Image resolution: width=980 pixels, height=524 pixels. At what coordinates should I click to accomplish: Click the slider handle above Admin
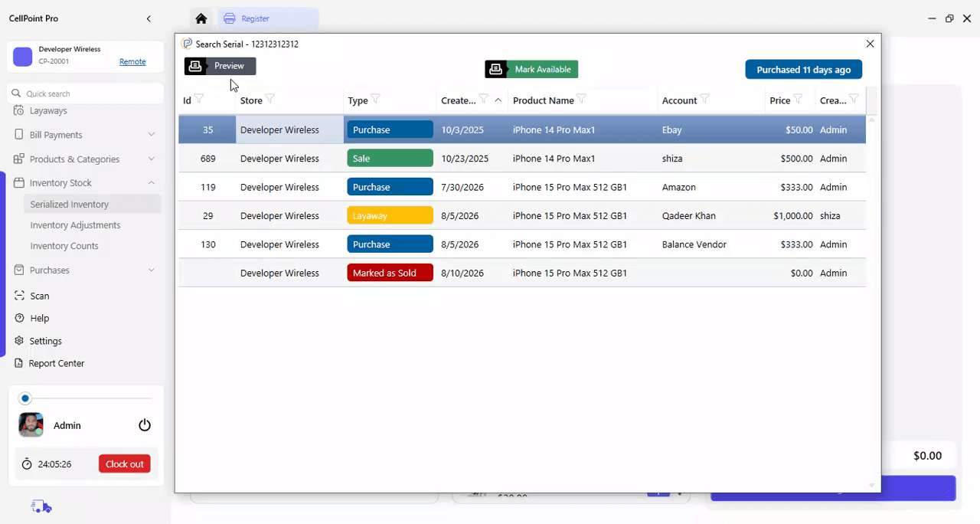tap(25, 398)
